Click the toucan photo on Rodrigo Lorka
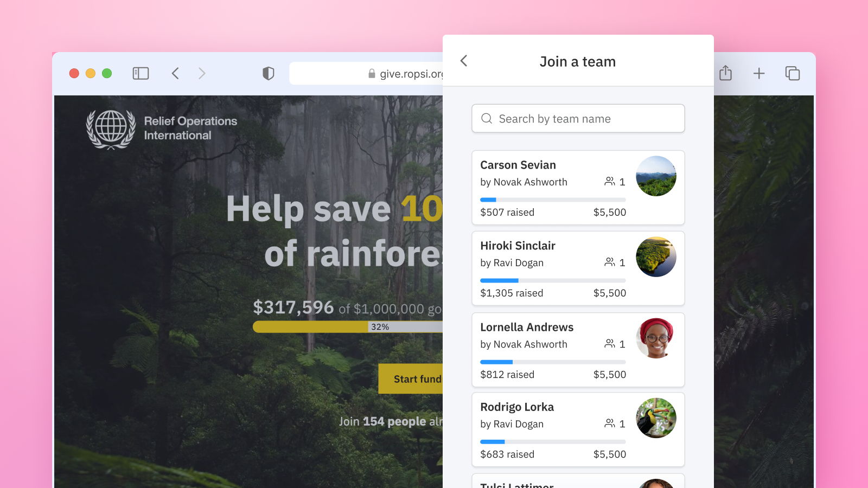 point(656,418)
